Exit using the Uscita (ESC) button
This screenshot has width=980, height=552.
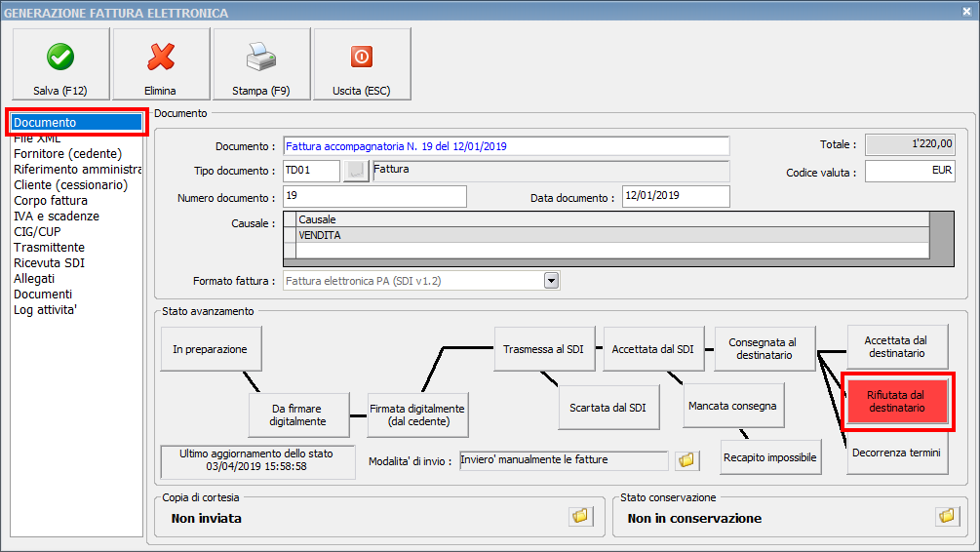362,64
